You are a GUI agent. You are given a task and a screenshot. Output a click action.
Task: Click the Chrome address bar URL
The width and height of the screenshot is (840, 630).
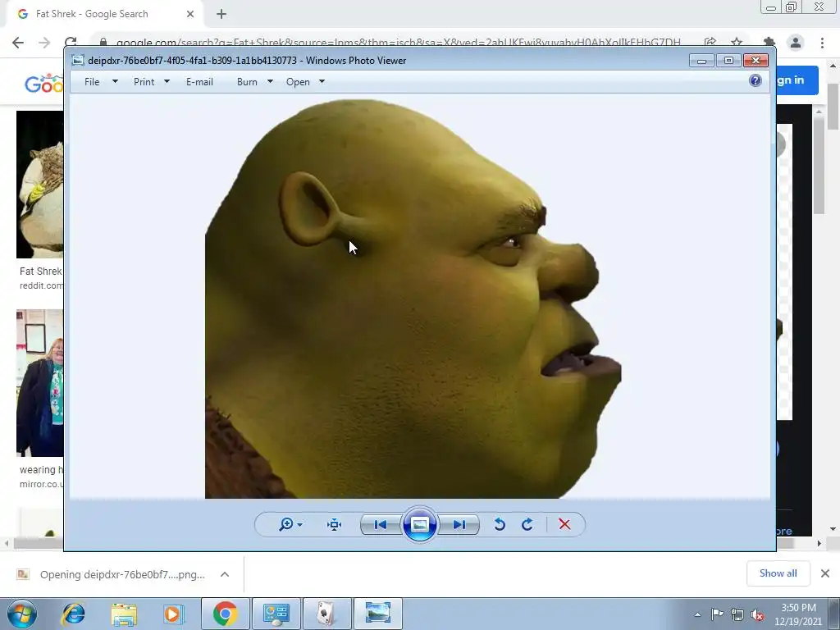(x=399, y=43)
